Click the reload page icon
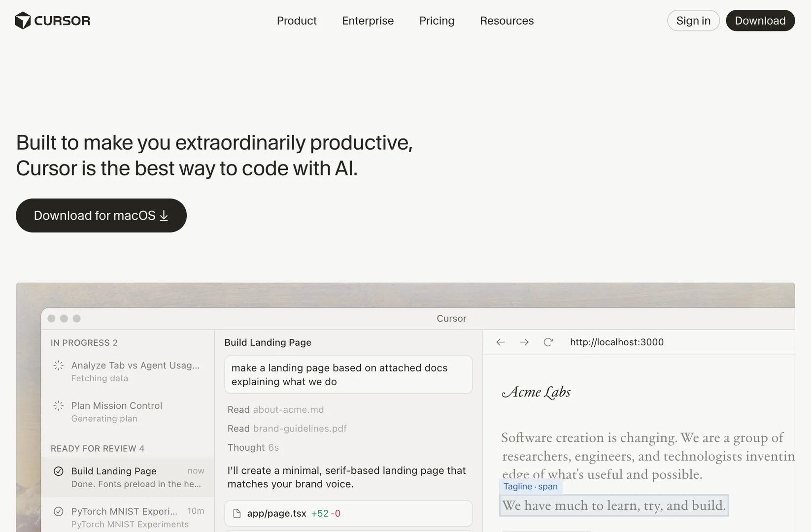The height and width of the screenshot is (532, 811). 548,342
